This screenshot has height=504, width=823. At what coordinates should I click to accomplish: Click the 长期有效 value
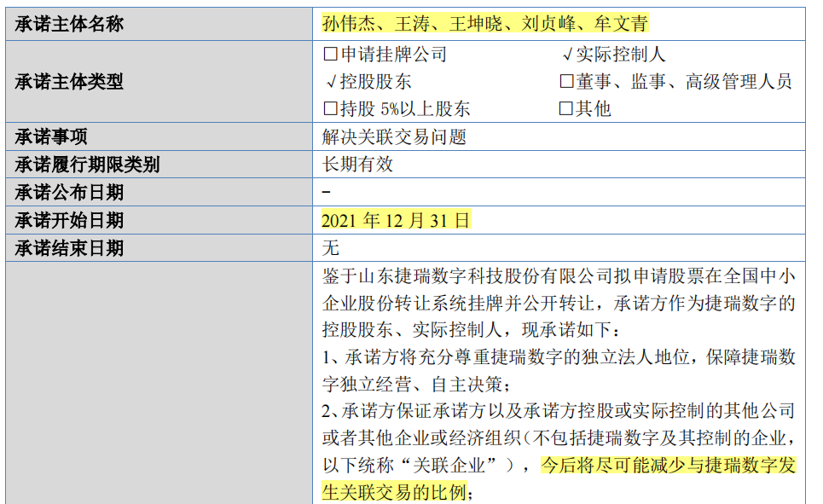pos(357,165)
